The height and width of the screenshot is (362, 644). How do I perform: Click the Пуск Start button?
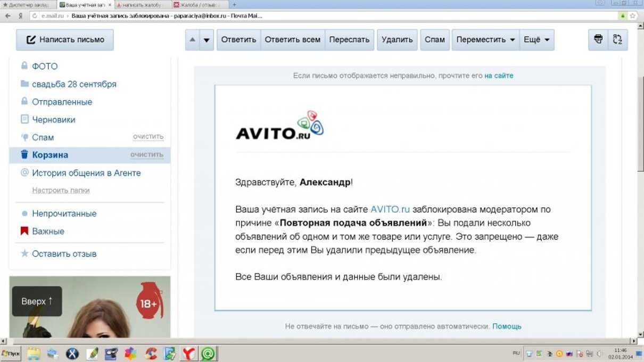coord(11,353)
